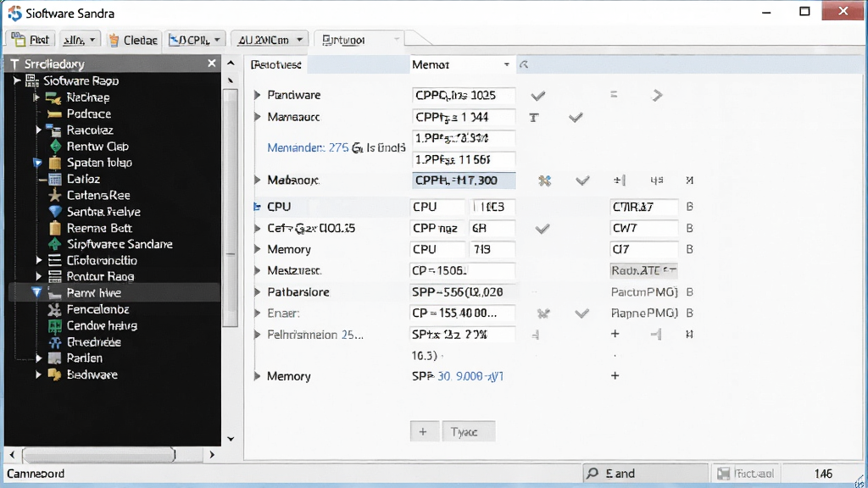Click the Tyace button
Screen dimensions: 868x488
[x=468, y=431]
